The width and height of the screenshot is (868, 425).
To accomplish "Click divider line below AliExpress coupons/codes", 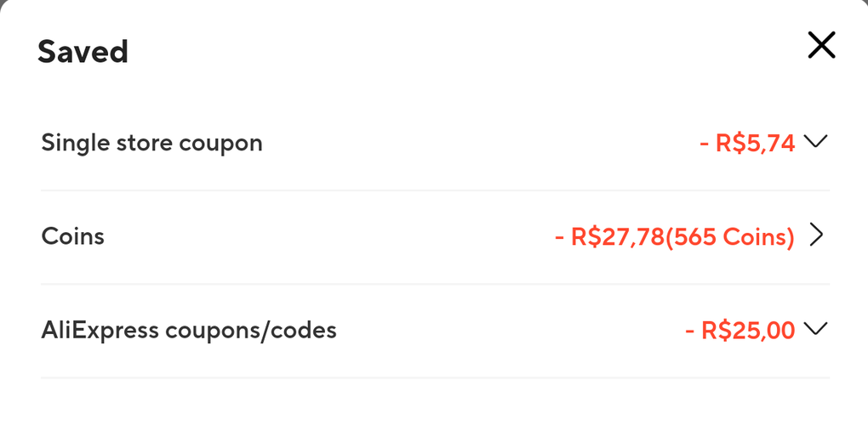I will click(x=435, y=377).
